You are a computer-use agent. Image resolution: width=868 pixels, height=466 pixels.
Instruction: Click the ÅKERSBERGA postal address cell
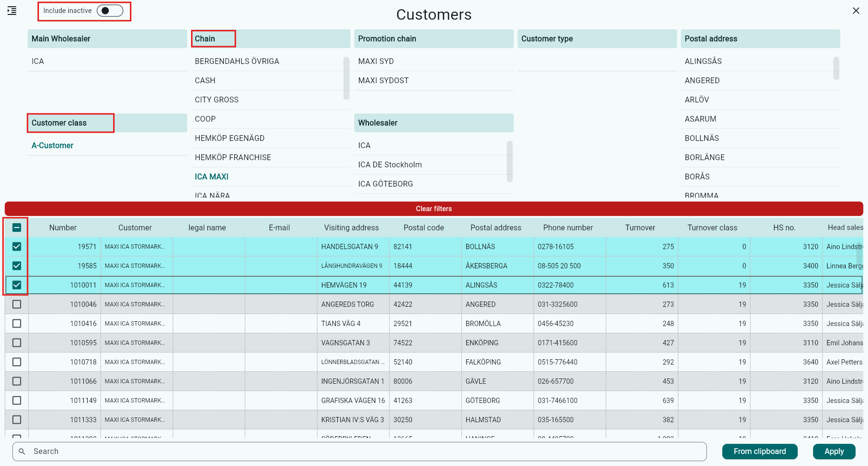[498, 266]
